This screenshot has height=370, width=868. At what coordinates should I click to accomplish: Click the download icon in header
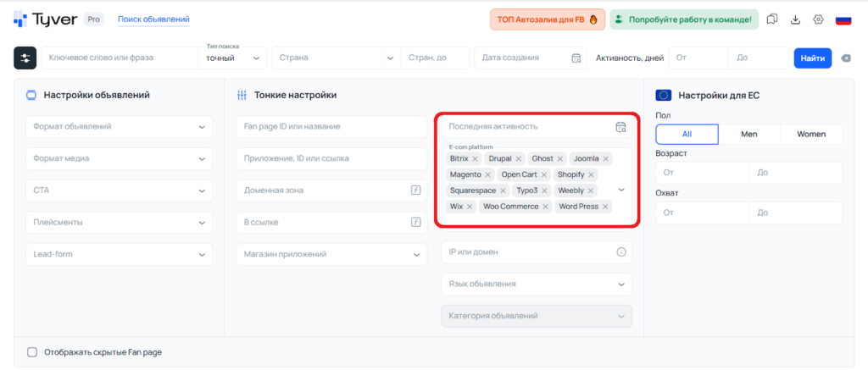(795, 19)
